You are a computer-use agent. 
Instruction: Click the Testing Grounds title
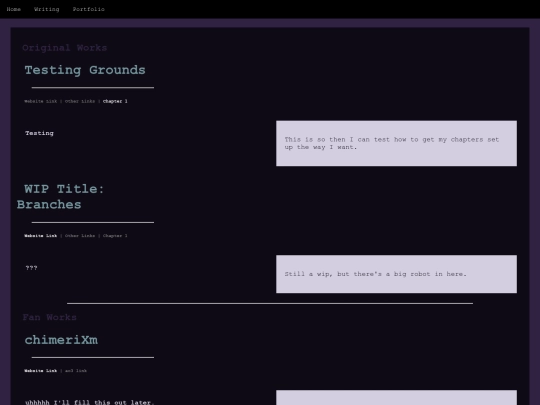pos(85,70)
